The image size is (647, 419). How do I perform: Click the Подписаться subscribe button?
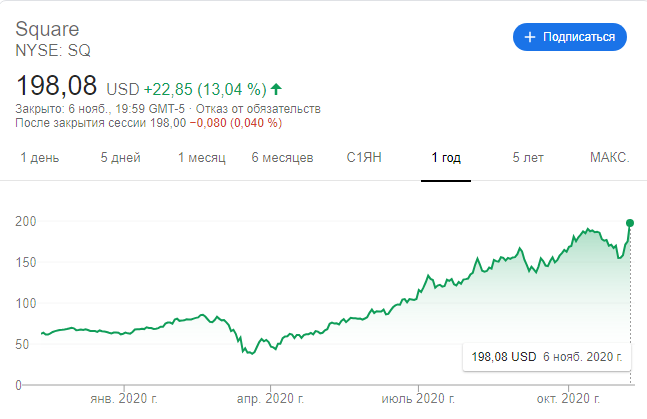570,36
